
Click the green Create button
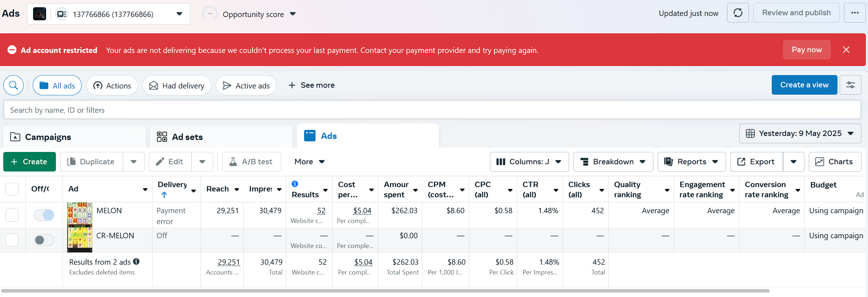click(29, 162)
